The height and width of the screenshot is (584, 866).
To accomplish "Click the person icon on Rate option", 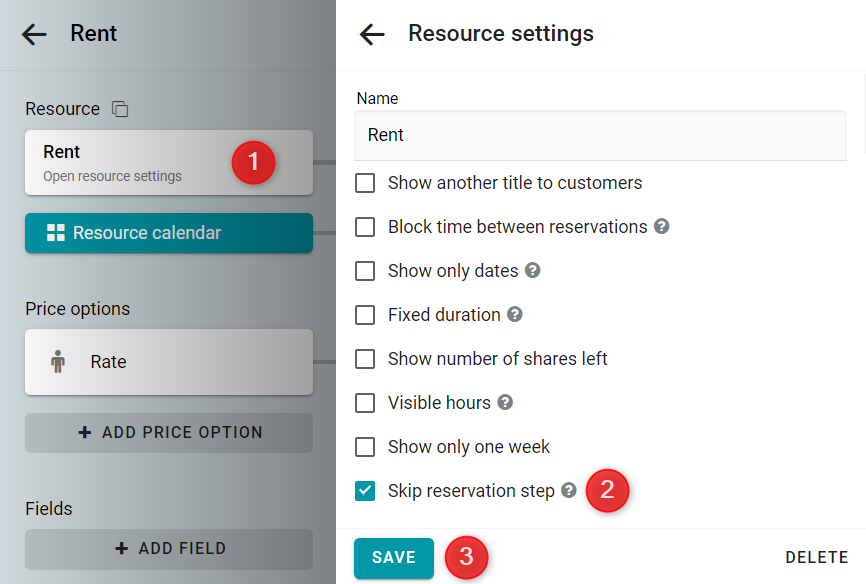I will [58, 362].
